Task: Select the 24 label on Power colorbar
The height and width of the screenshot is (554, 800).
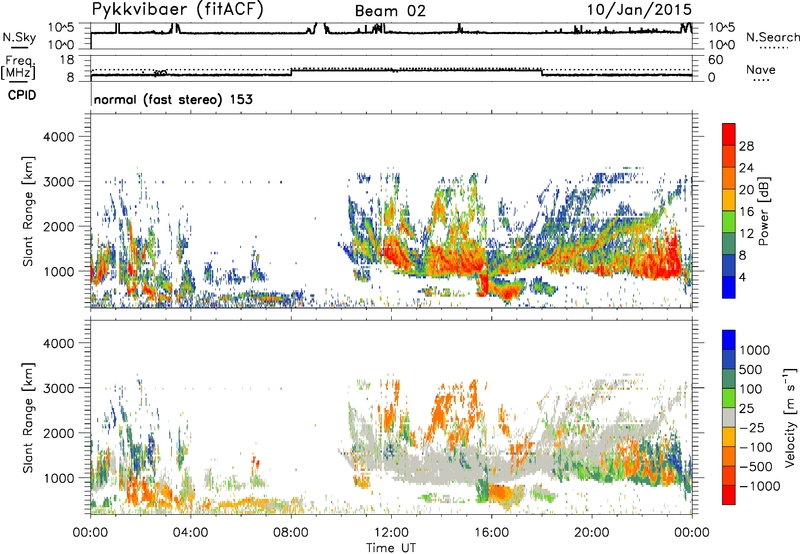Action: pyautogui.click(x=746, y=168)
